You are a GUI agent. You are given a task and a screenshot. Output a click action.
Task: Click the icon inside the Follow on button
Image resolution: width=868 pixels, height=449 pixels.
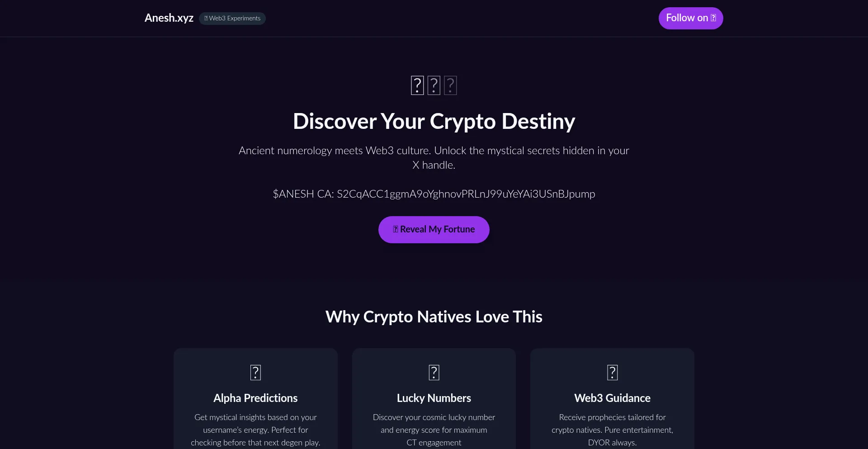(x=713, y=18)
